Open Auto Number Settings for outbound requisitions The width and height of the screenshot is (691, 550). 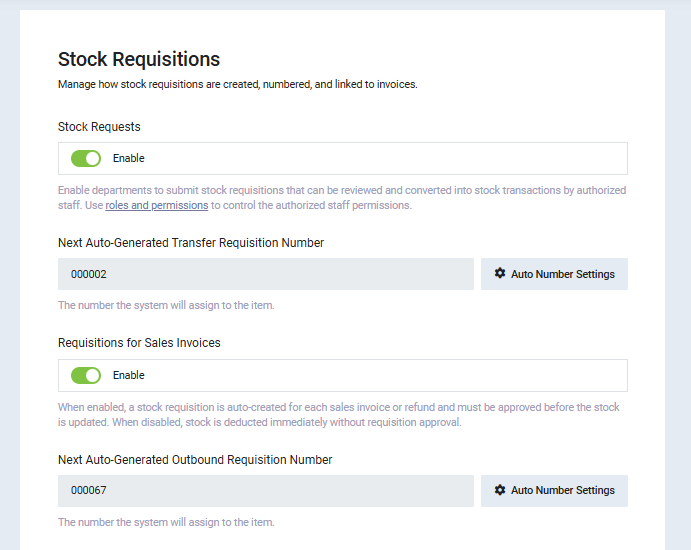[x=562, y=491]
